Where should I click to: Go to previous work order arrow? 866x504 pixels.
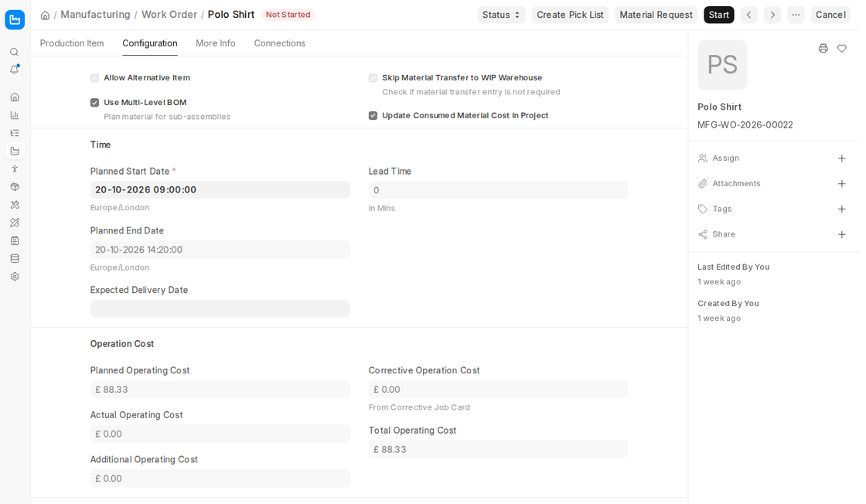point(749,15)
